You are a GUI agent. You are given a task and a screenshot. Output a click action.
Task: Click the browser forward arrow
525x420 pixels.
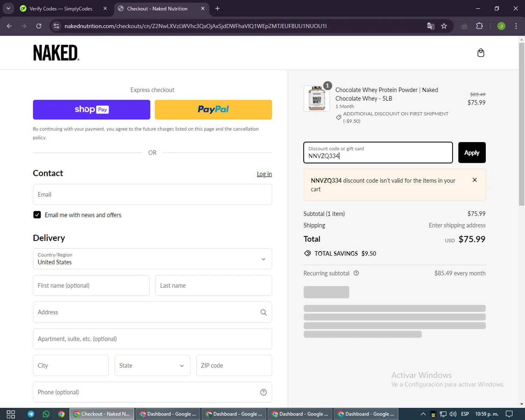[24, 26]
